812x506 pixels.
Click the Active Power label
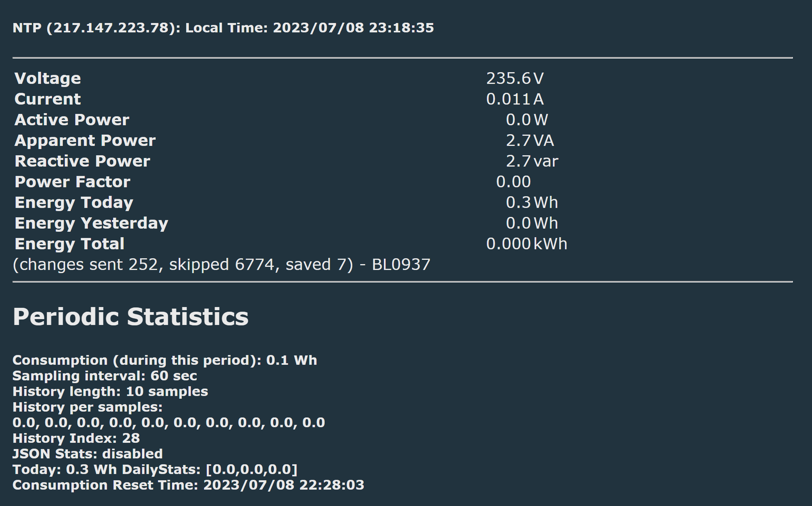coord(72,120)
